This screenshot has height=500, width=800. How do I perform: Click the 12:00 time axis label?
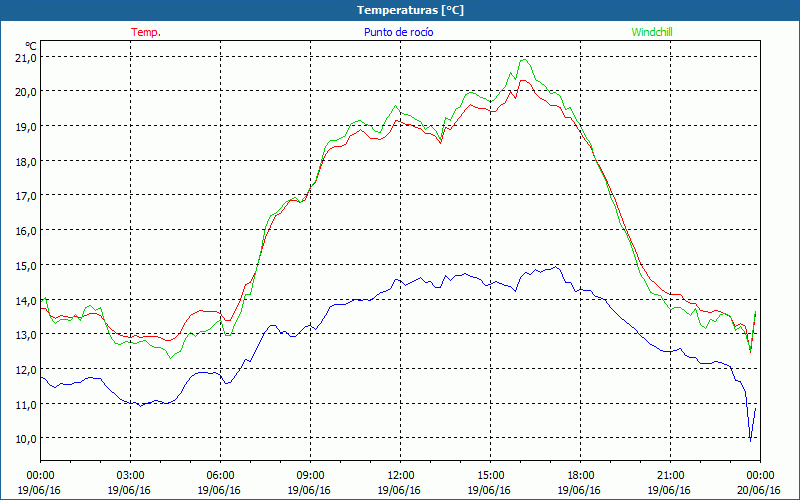(x=401, y=476)
